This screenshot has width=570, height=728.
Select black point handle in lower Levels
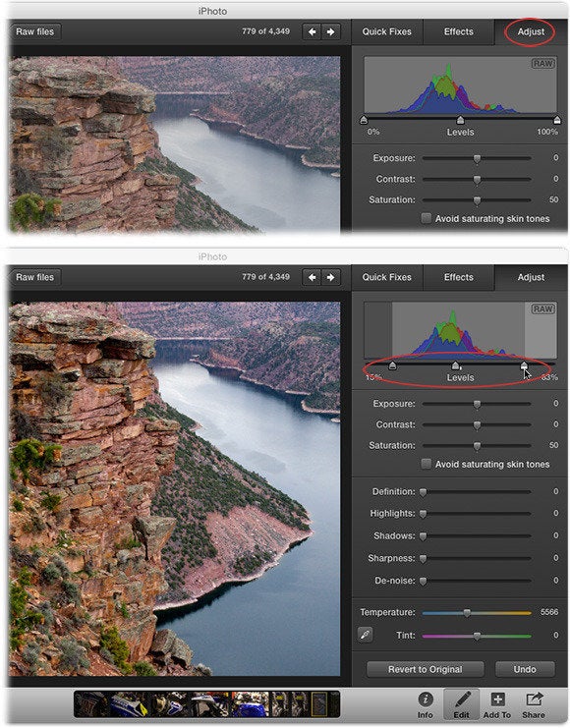pyautogui.click(x=392, y=365)
